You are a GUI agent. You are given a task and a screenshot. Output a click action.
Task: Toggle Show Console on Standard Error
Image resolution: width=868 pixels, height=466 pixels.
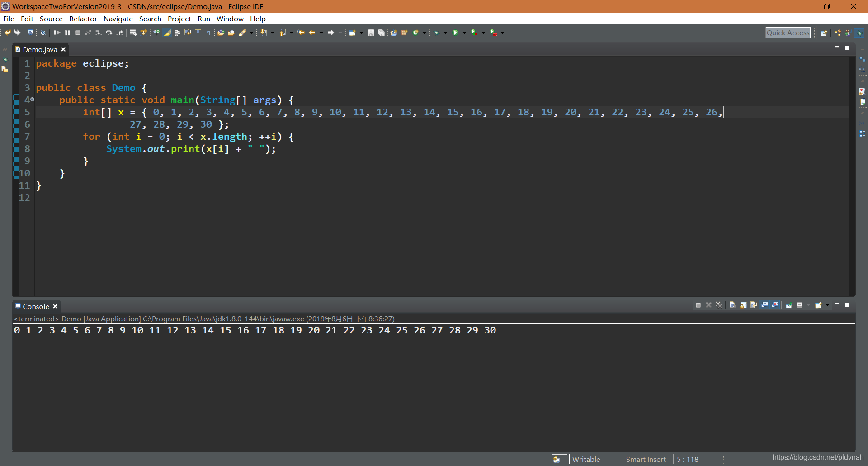click(x=775, y=305)
